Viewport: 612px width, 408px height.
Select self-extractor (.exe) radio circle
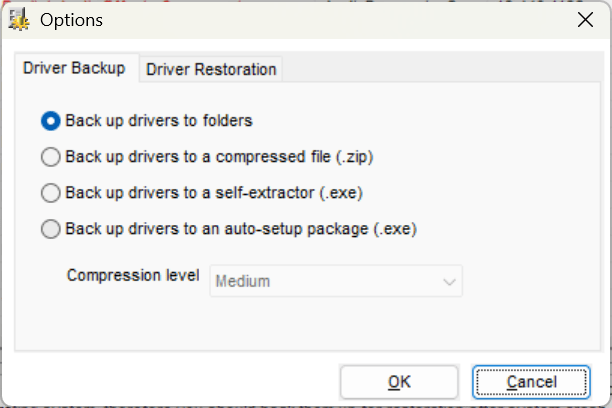[51, 193]
